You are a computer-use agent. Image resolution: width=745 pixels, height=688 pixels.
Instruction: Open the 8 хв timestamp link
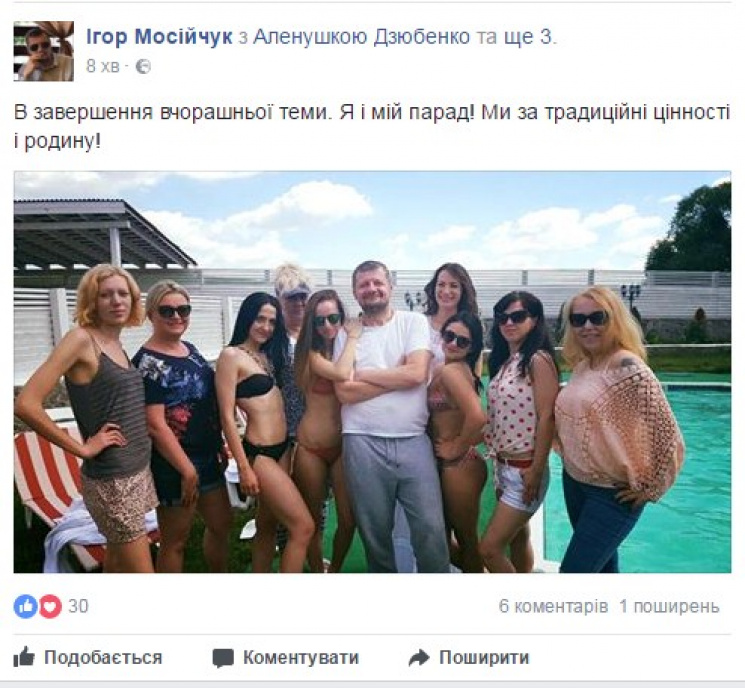(103, 67)
